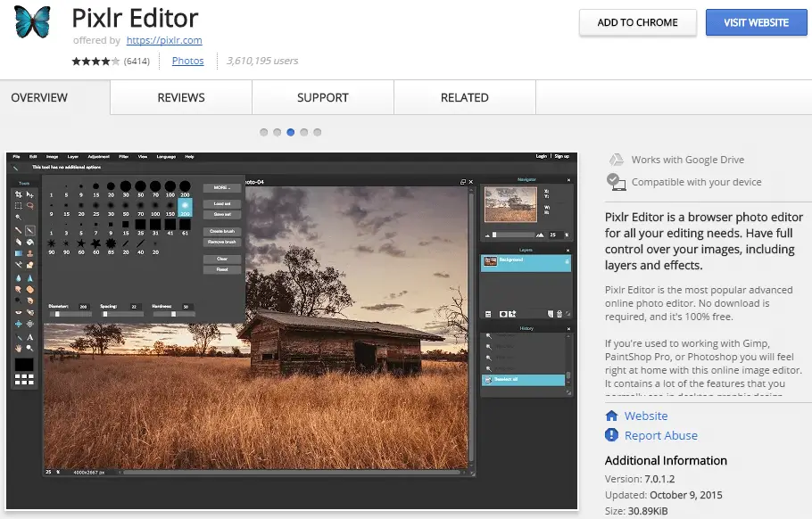Select the Lasso tool
This screenshot has height=519, width=812.
(30, 206)
